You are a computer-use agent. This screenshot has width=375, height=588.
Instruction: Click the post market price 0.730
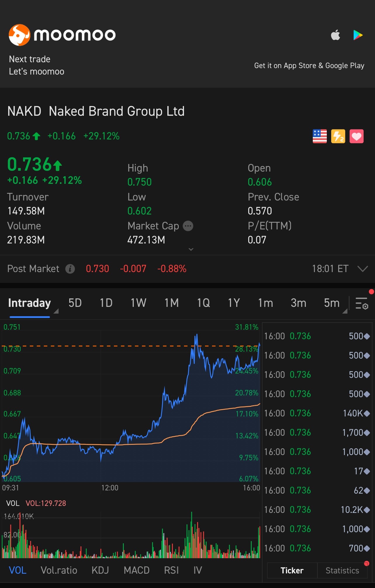pos(98,269)
